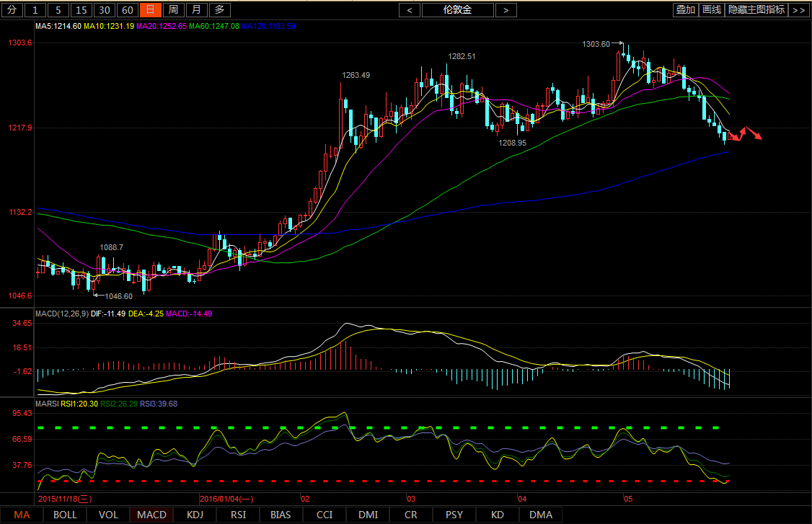Click the 1282.51 peak price annotation

[x=462, y=56]
